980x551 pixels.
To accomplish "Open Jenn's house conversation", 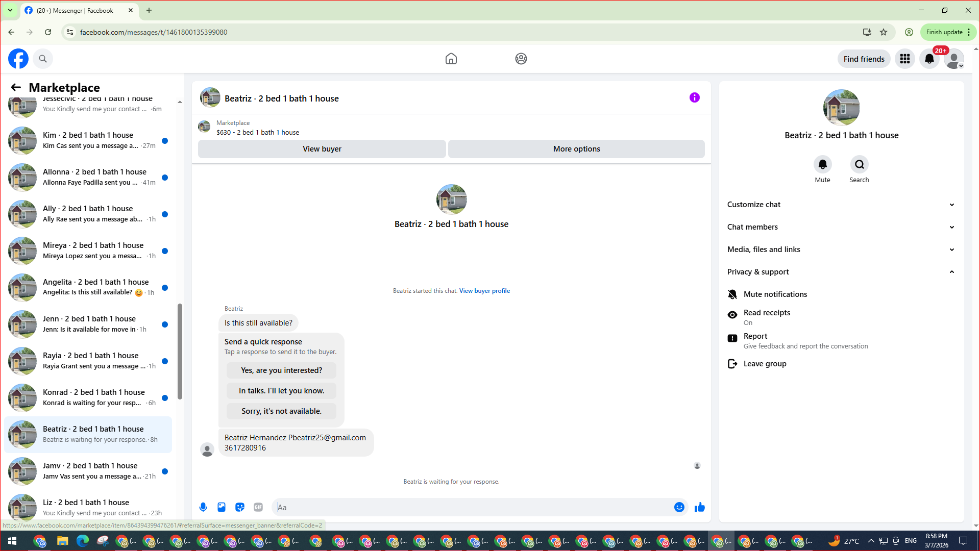I will pos(88,324).
